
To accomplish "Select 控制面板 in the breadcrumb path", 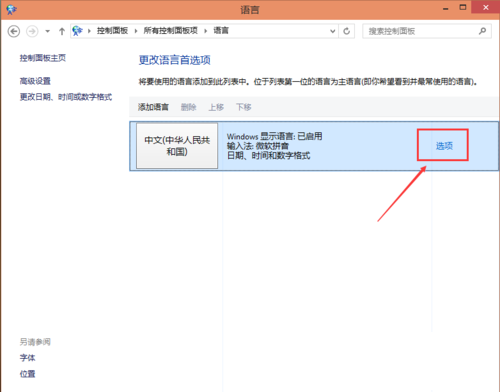I will tap(112, 31).
